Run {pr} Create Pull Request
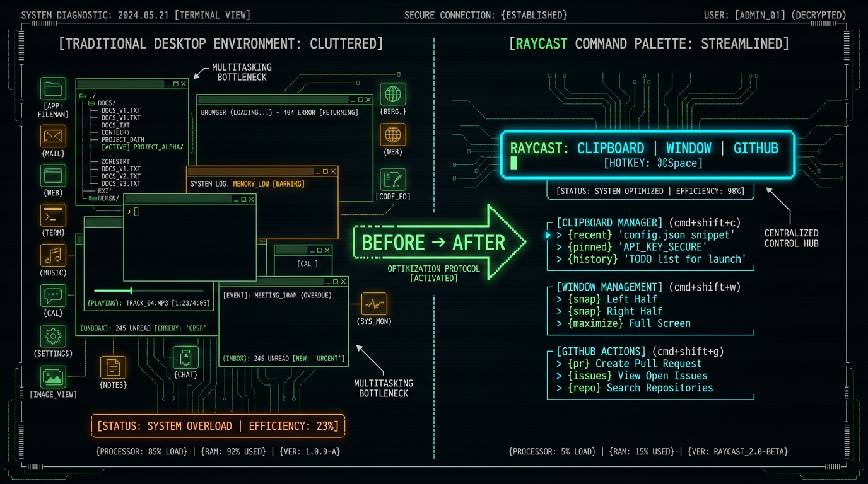The height and width of the screenshot is (484, 868). [x=629, y=364]
